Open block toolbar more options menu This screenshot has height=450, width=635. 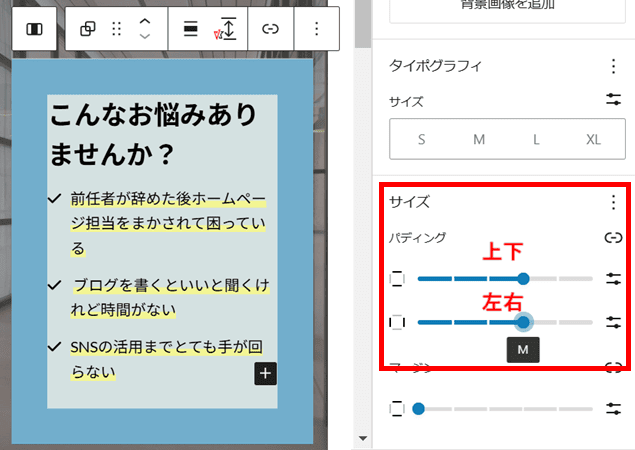[316, 29]
